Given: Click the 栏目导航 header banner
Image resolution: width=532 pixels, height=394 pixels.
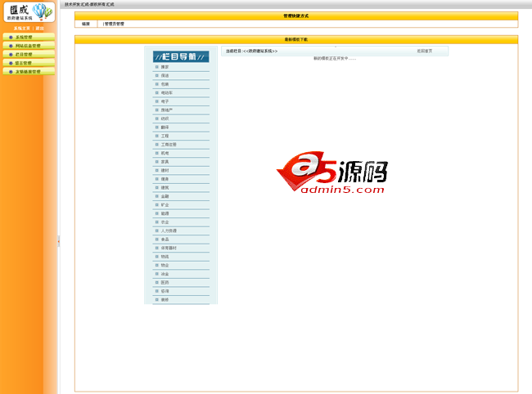Looking at the screenshot, I should (x=181, y=56).
